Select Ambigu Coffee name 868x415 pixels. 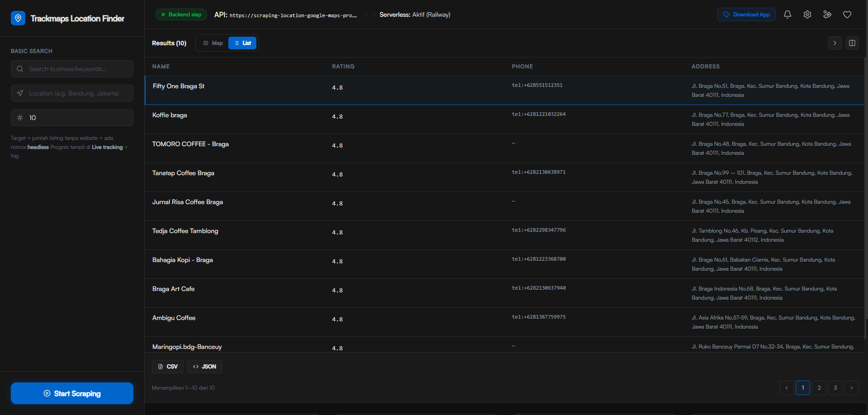coord(174,318)
